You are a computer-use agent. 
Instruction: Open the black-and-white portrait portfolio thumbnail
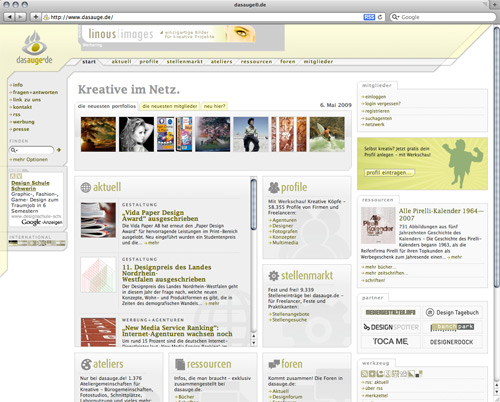[x=136, y=134]
